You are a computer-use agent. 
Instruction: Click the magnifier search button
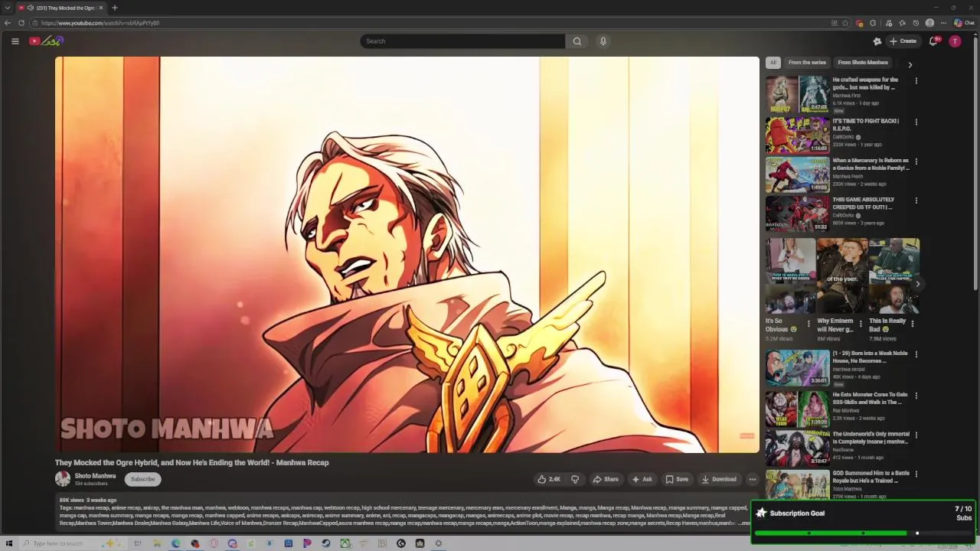577,41
